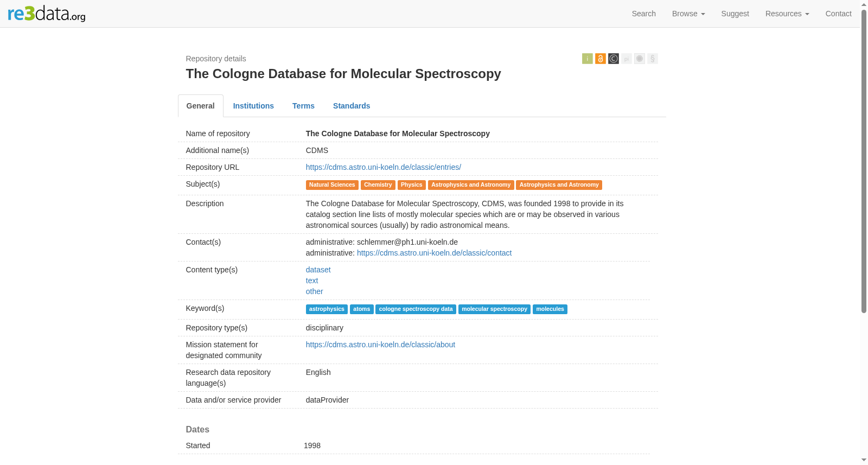This screenshot has width=868, height=465.
Task: Select the 'dataset' content type link
Action: coord(318,270)
